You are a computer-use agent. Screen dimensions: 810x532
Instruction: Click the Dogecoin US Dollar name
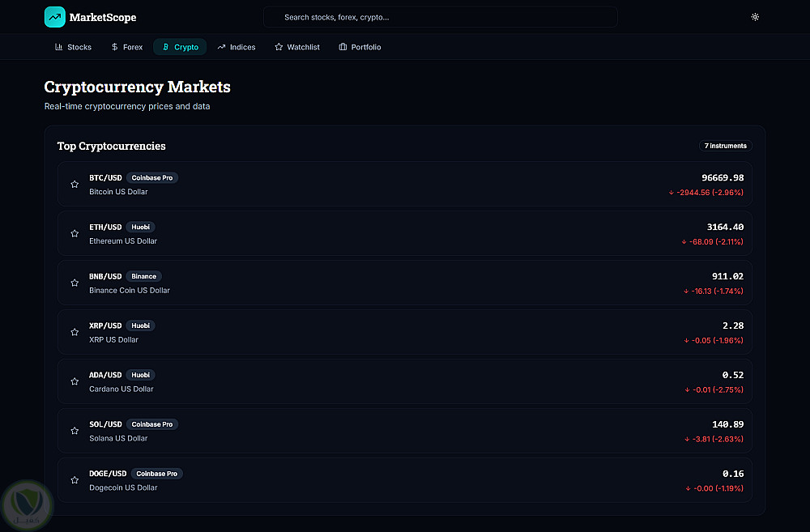pos(123,487)
